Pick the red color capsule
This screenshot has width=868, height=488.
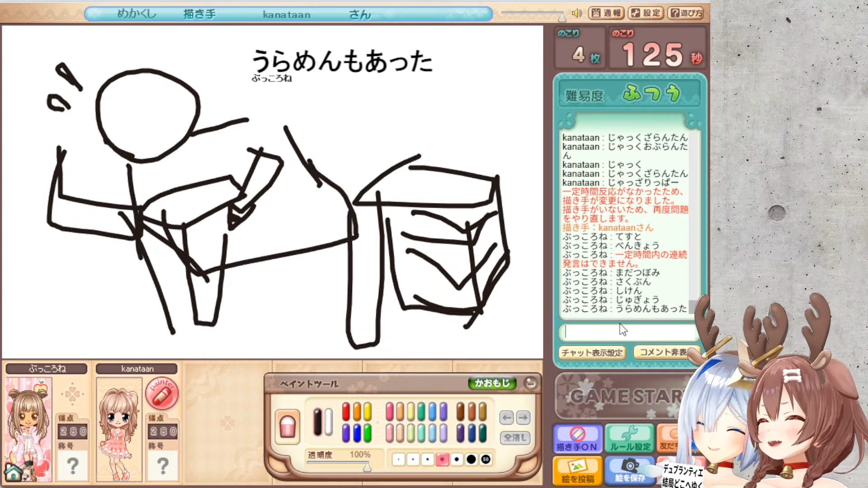point(346,411)
